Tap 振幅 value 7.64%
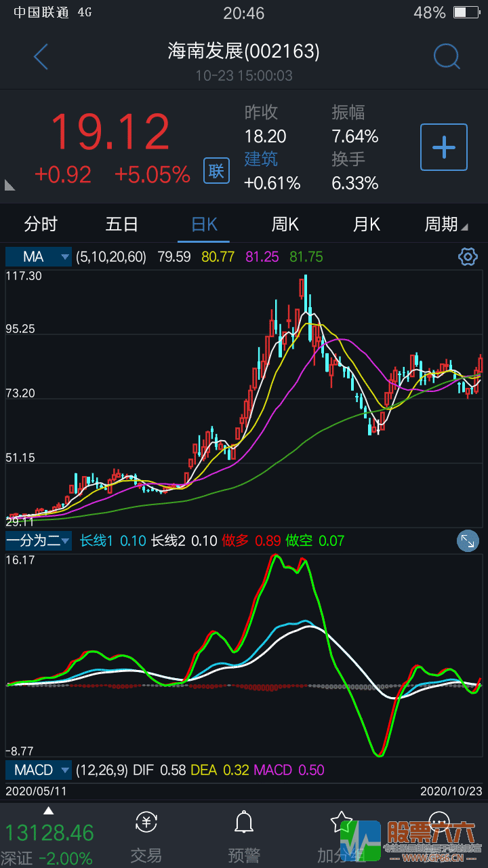488x868 pixels. click(x=355, y=136)
